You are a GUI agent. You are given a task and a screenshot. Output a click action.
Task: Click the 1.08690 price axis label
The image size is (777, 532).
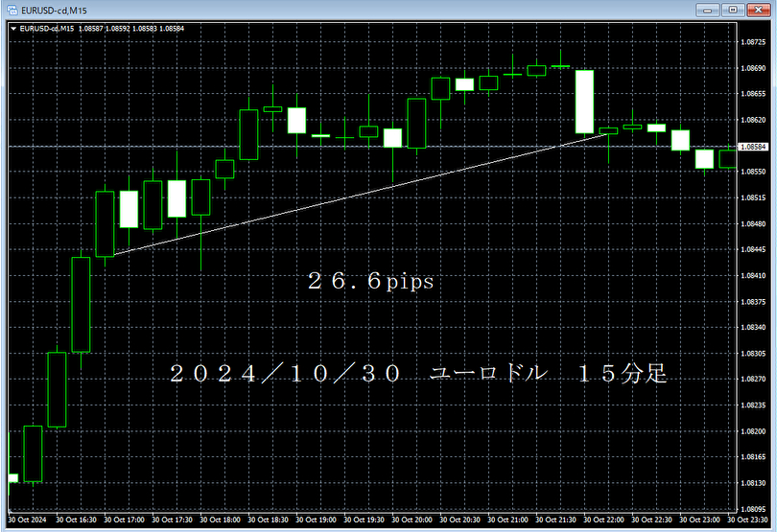click(x=753, y=68)
